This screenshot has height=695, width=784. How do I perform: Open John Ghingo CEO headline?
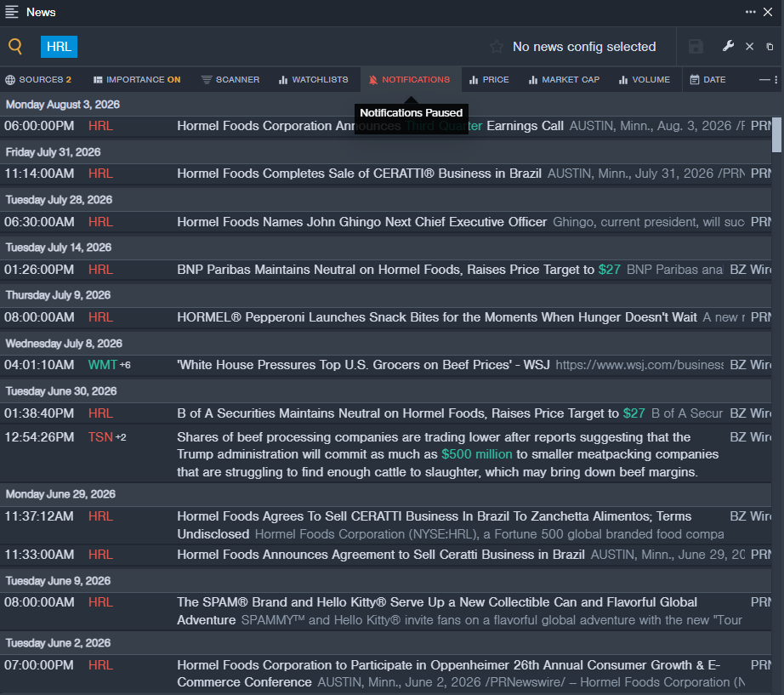pyautogui.click(x=362, y=222)
